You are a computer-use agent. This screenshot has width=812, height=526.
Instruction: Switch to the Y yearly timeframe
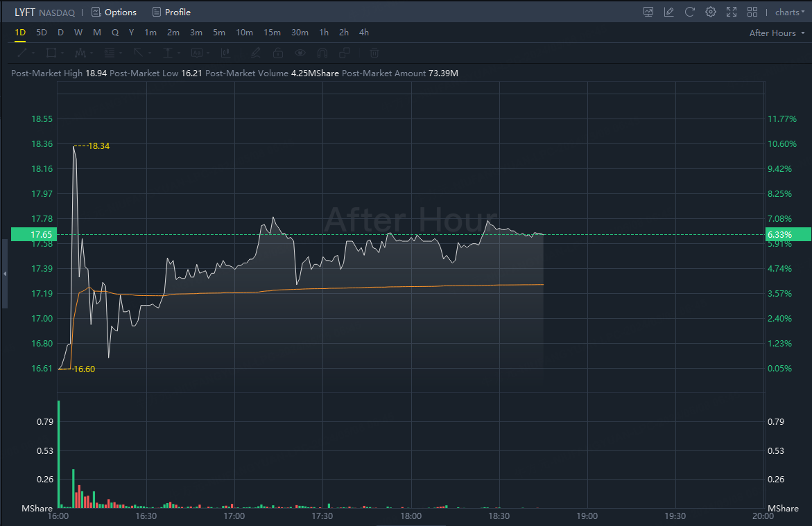(132, 32)
